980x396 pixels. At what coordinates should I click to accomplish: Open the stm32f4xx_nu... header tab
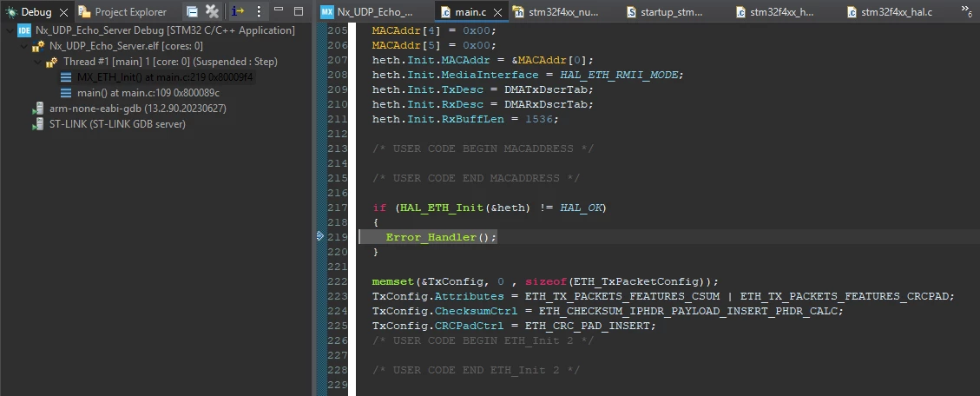click(x=556, y=12)
